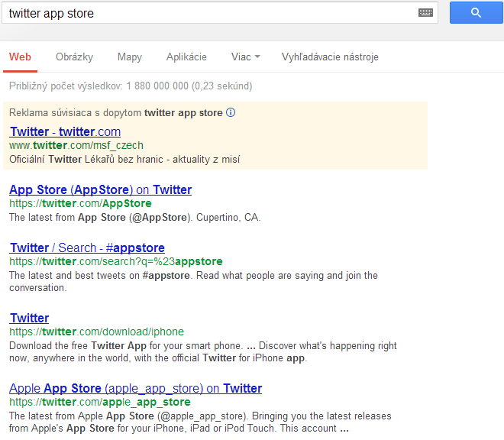Viewport: 504px width, 440px height.
Task: Select the Aplikácie tab
Action: pyautogui.click(x=186, y=57)
